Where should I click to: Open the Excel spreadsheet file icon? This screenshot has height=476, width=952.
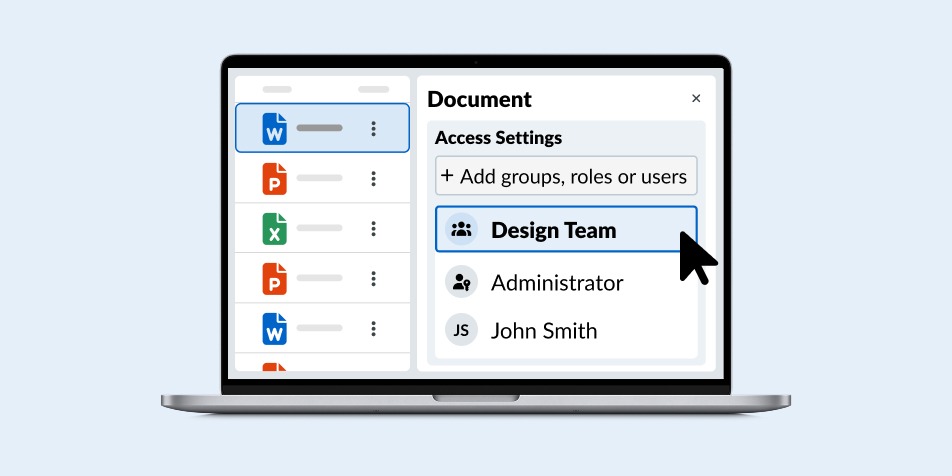tap(274, 229)
